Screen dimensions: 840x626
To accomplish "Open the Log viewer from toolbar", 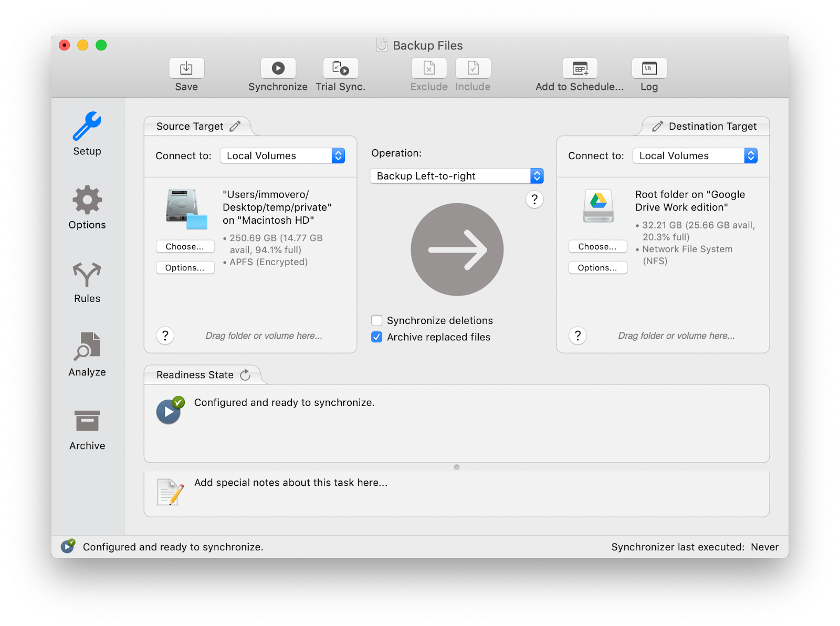I will [x=649, y=68].
